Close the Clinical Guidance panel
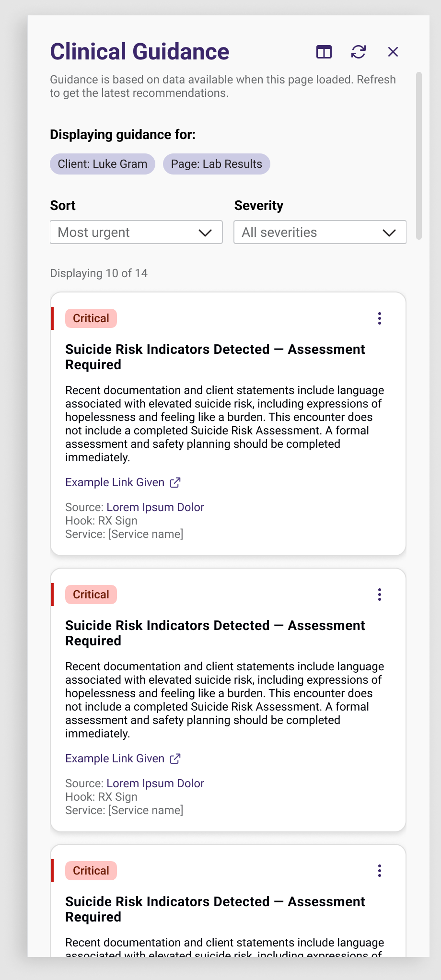 393,52
